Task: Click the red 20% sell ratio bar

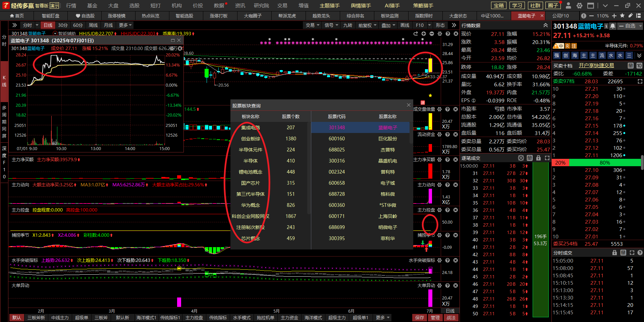Action: [560, 163]
